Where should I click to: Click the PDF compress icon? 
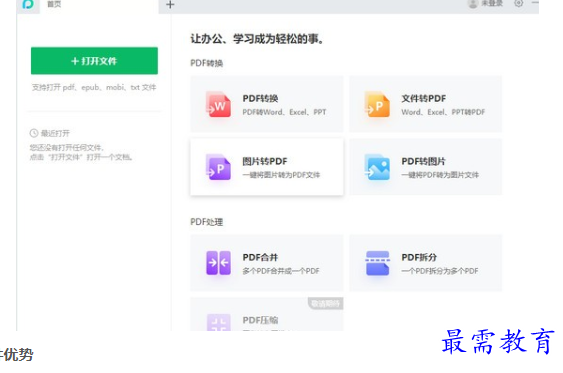[x=218, y=322]
